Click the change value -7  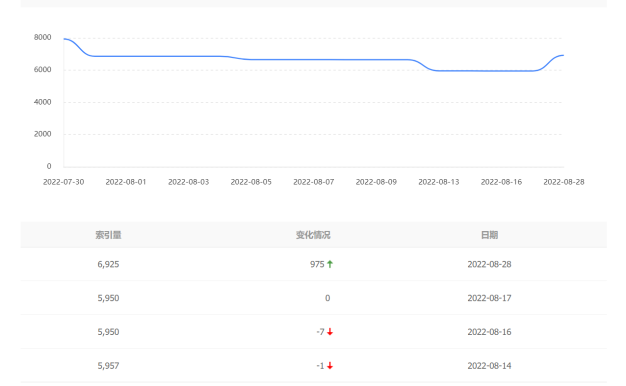pos(321,332)
